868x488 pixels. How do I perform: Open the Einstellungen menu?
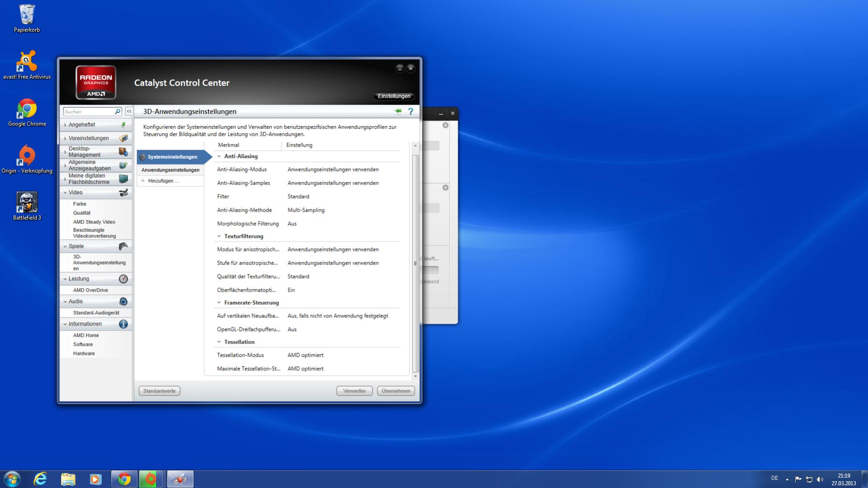[394, 96]
